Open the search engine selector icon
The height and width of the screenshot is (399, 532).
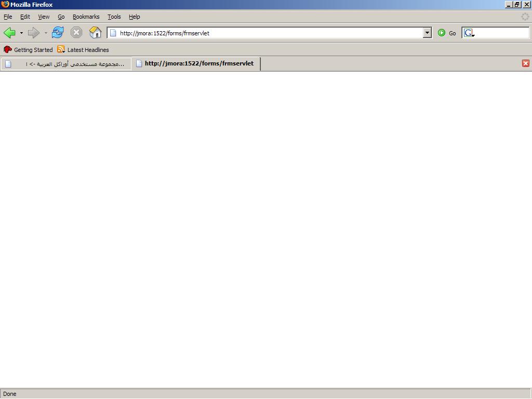point(469,33)
